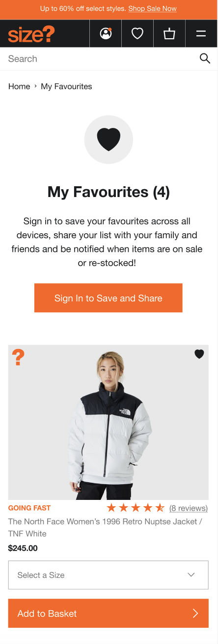Expand the Select a Size dropdown
The width and height of the screenshot is (218, 644).
(x=109, y=575)
